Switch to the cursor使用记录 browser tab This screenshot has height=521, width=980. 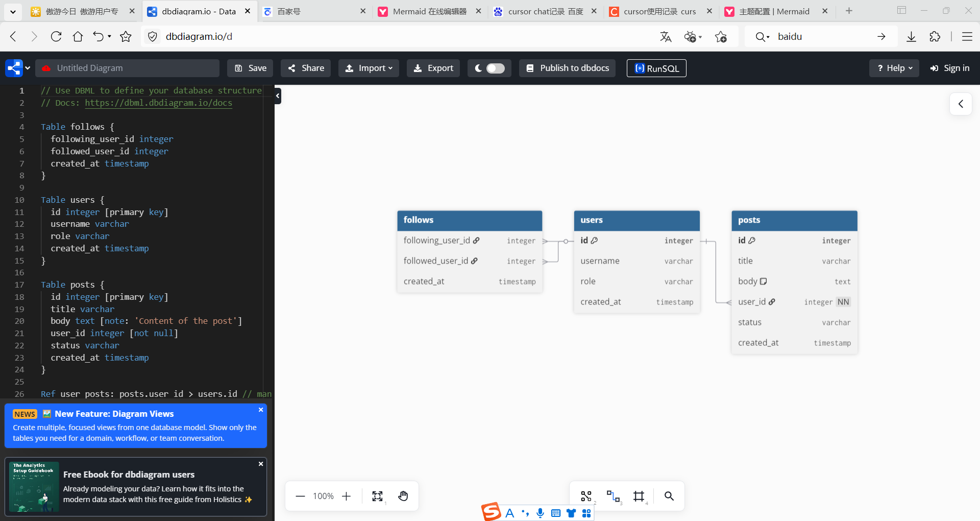[660, 11]
